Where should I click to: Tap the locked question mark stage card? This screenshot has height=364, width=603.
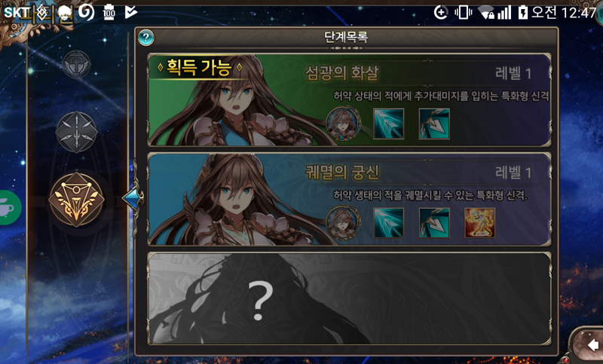349,298
